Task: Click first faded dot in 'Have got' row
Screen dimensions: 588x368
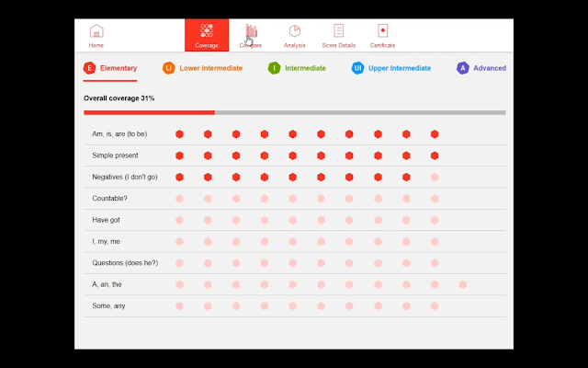Action: [180, 220]
